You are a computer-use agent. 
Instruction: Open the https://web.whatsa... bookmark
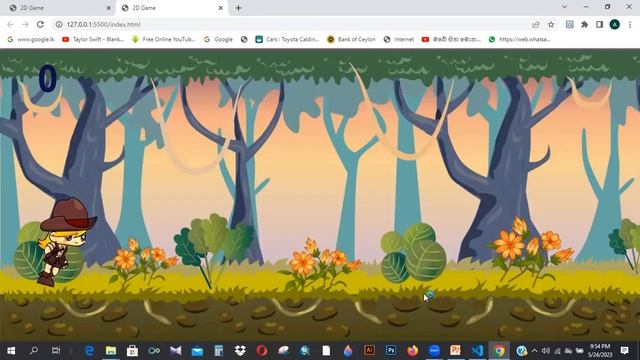[x=520, y=39]
